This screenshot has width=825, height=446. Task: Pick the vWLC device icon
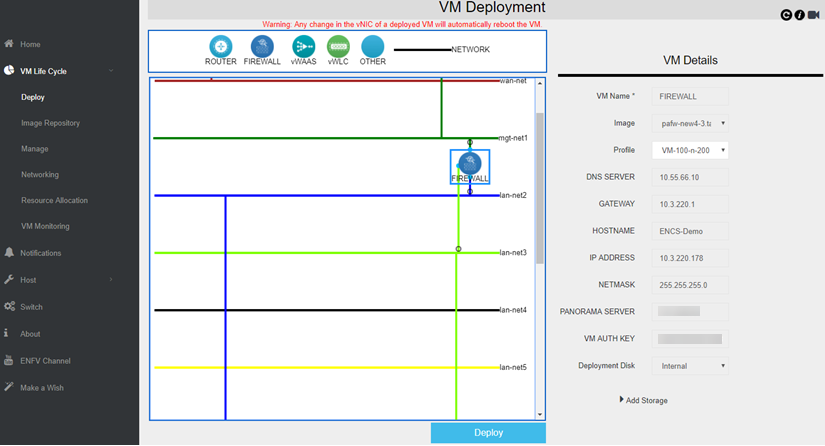coord(338,46)
